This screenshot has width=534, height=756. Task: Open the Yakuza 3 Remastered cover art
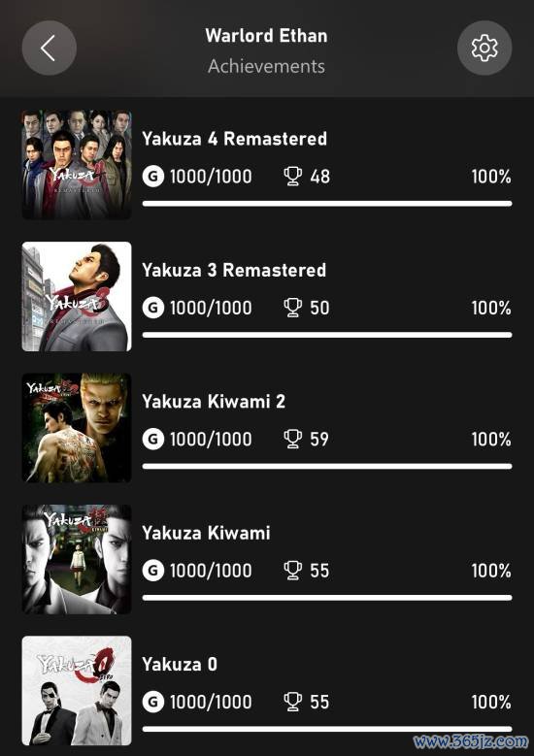[77, 297]
